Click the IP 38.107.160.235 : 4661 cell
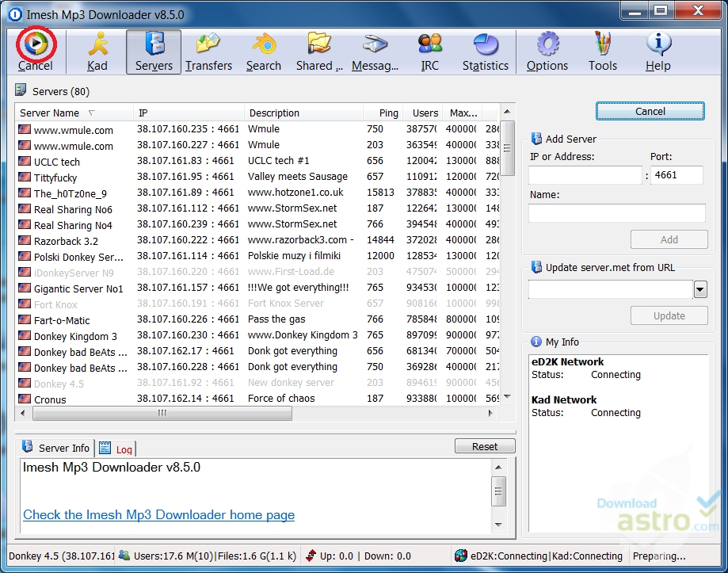This screenshot has height=573, width=728. coord(188,129)
